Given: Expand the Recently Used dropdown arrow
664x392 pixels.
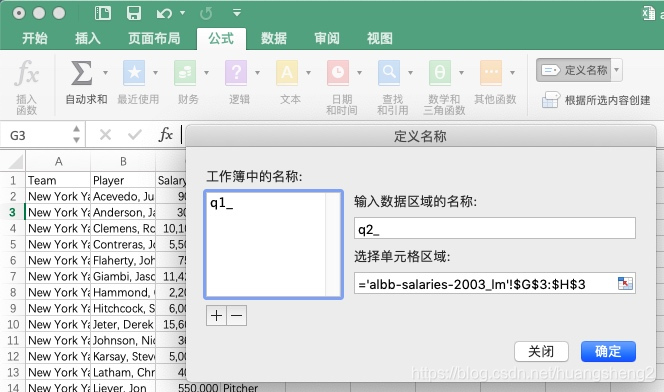Looking at the screenshot, I should click(x=155, y=73).
